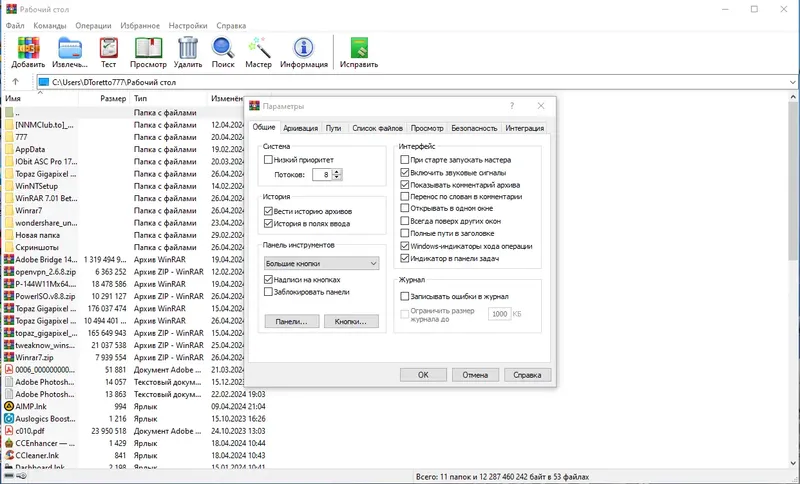Switch to the Интеграция tab
Image resolution: width=800 pixels, height=484 pixels.
pyautogui.click(x=524, y=128)
